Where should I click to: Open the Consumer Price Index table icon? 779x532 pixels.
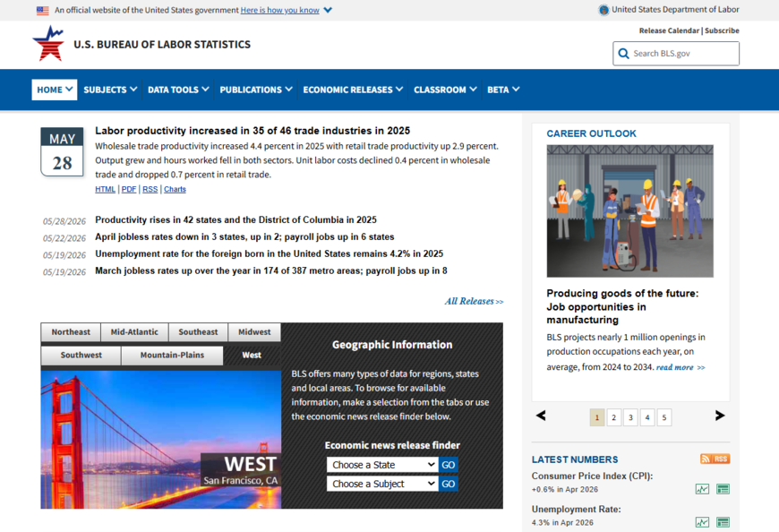tap(723, 489)
